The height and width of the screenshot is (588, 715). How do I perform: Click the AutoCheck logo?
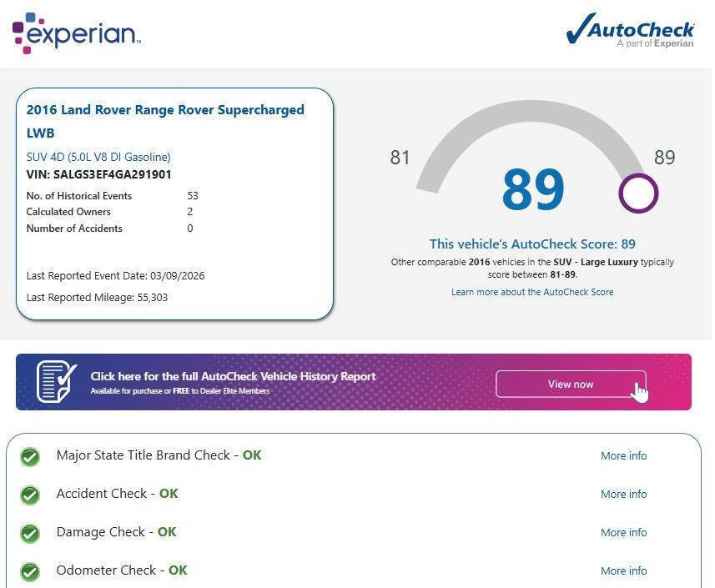(630, 30)
